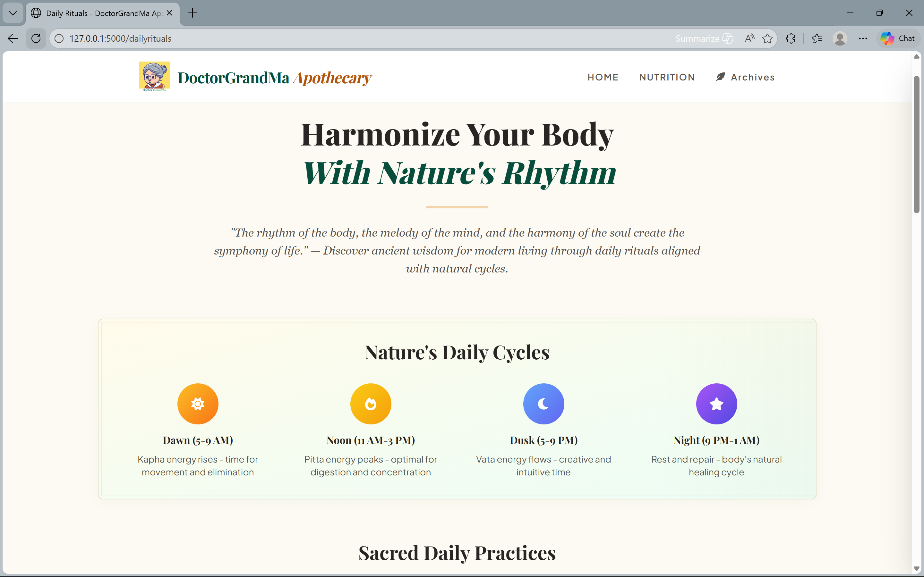Go back to previous page

(x=13, y=38)
